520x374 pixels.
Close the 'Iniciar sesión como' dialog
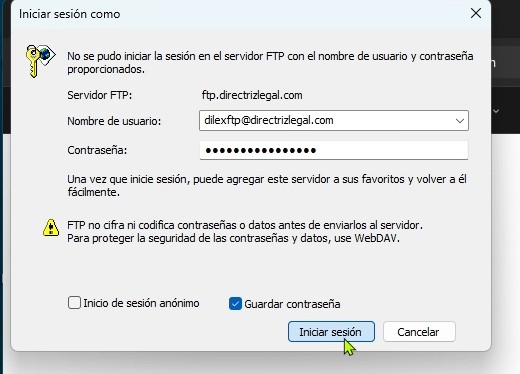[x=476, y=14]
